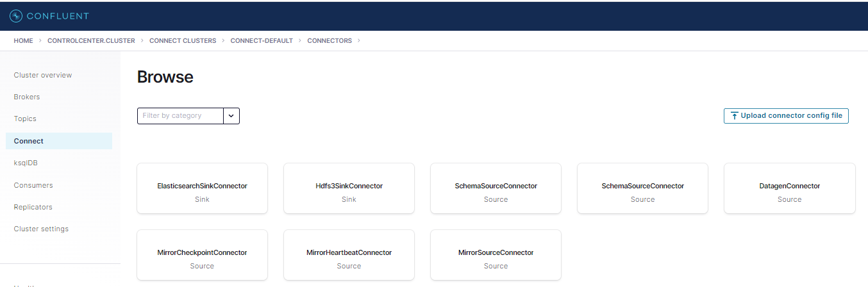Open the category filter dropdown arrow
The height and width of the screenshot is (287, 868).
[231, 116]
